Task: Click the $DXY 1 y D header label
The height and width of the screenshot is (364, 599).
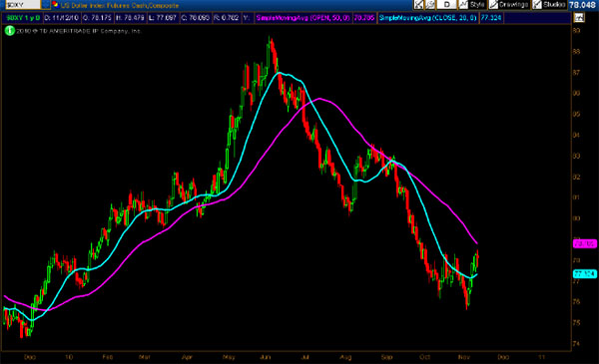Action: click(23, 18)
